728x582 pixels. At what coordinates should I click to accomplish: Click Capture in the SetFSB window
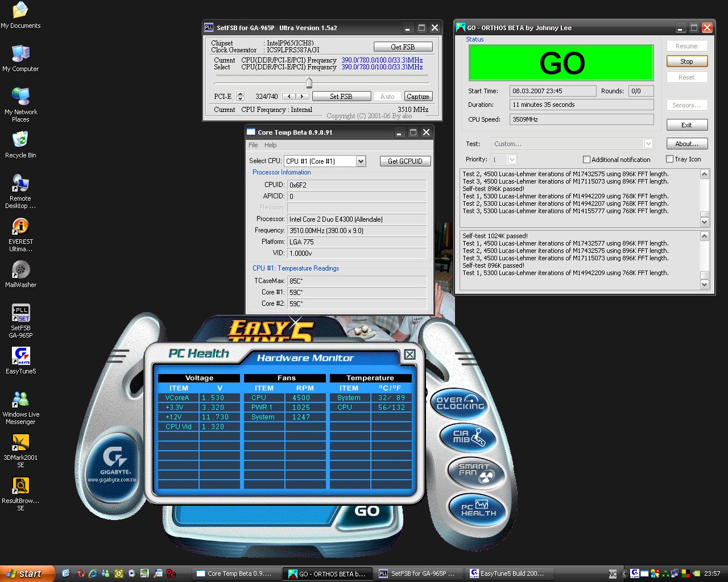418,97
